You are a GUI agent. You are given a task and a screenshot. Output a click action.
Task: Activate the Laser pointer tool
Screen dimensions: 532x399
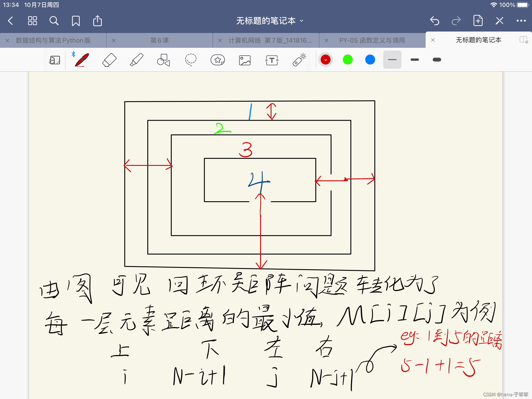tap(299, 60)
